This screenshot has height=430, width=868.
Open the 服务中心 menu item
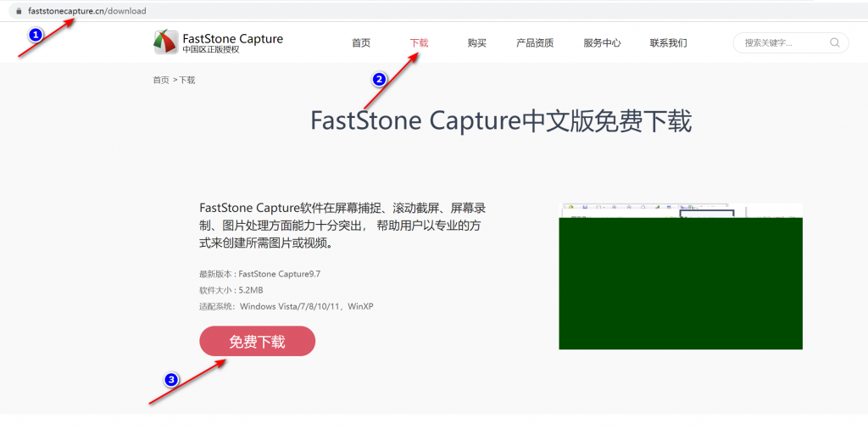(x=602, y=42)
